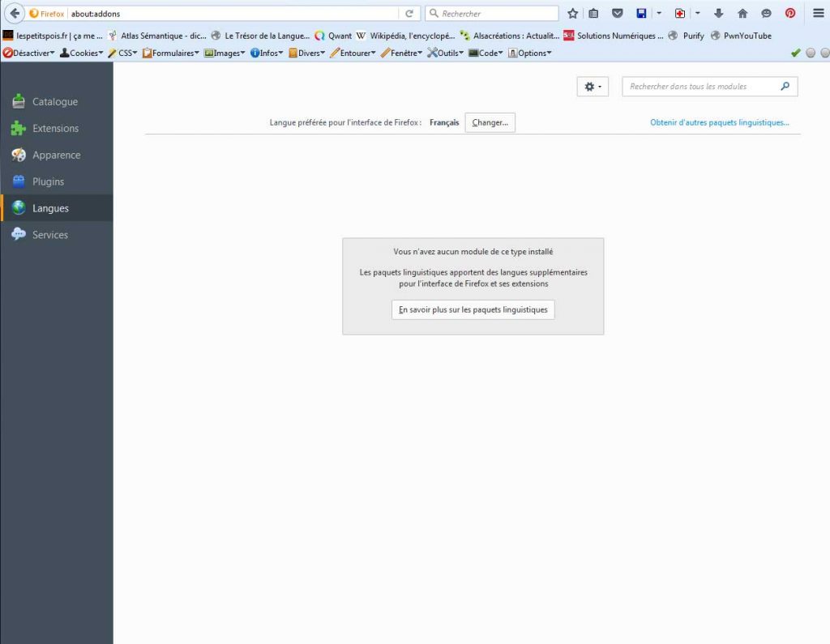
Task: Focus the 'Rechercher dans tous les modules' field
Action: [x=701, y=87]
